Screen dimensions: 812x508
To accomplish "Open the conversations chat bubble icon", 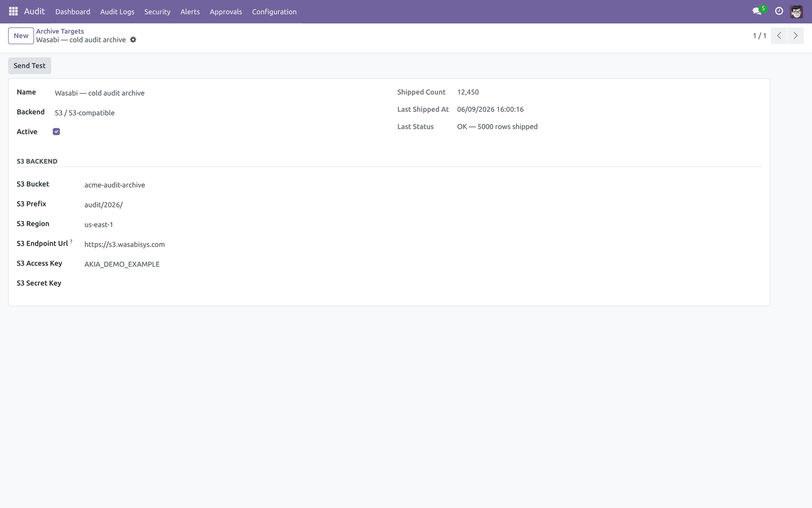I will pyautogui.click(x=757, y=11).
